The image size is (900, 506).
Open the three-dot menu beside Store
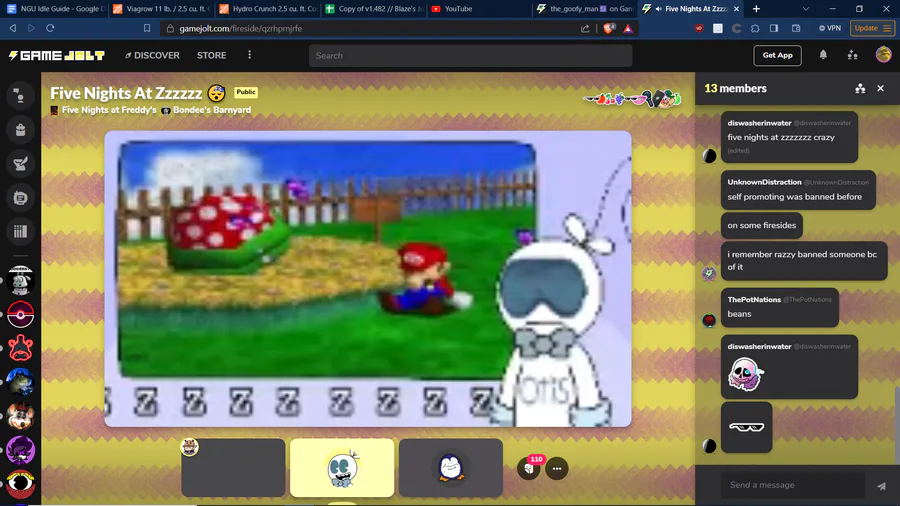tap(249, 55)
